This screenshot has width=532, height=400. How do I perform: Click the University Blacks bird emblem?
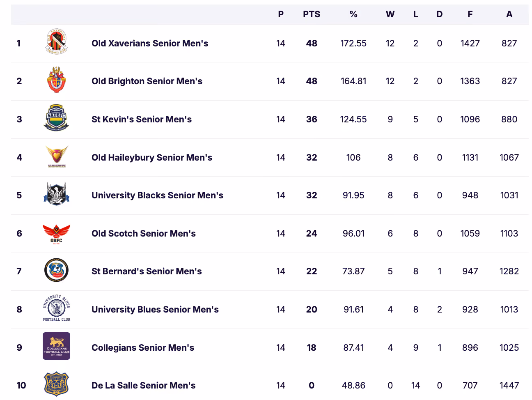(x=57, y=194)
